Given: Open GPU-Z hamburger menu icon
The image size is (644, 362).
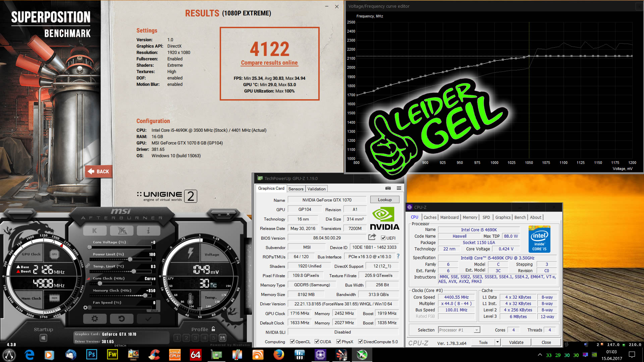Looking at the screenshot, I should [x=399, y=188].
